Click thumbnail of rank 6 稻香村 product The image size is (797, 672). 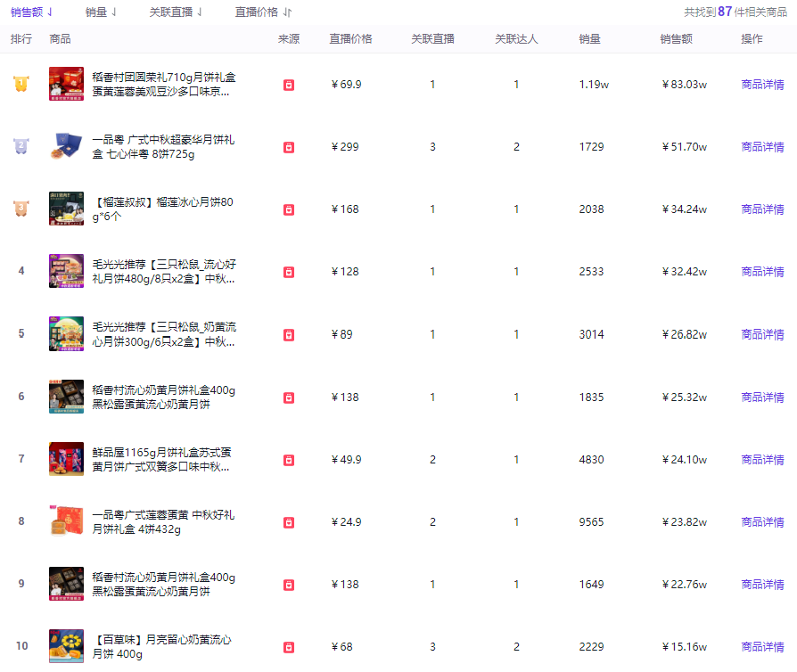pos(66,397)
